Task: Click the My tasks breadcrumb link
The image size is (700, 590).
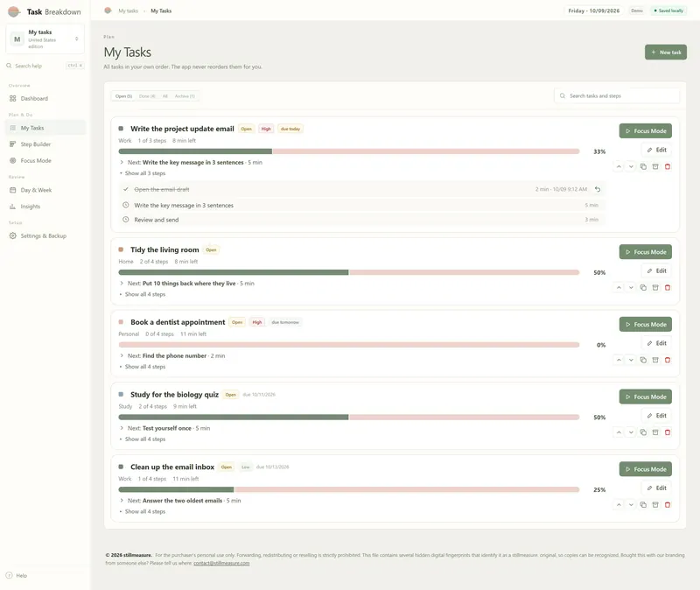Action: pos(128,11)
